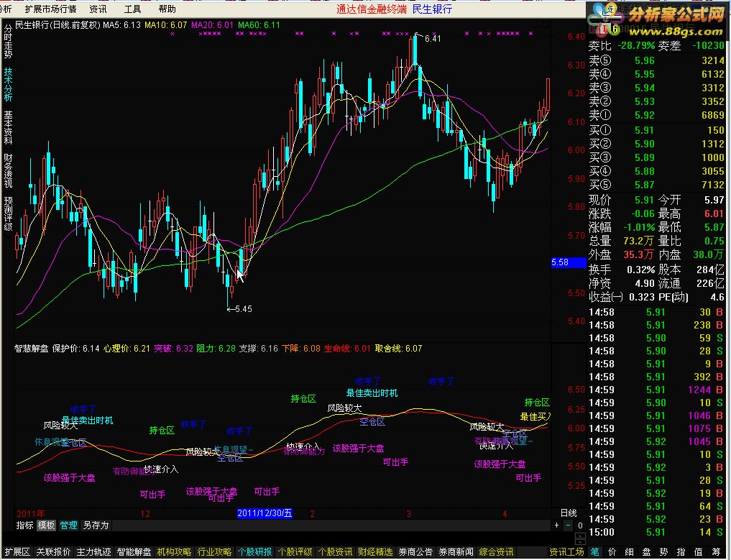
Task: Open the 扩展市场行情 menu
Action: coord(50,9)
